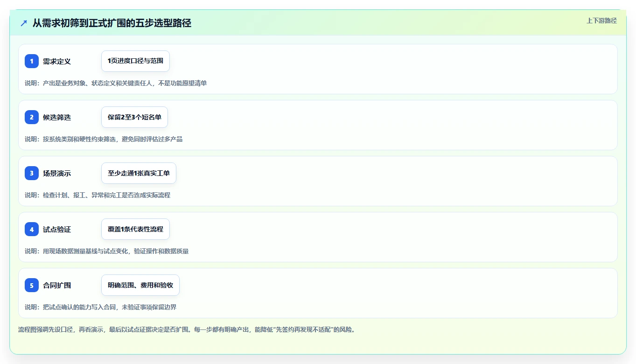This screenshot has height=364, width=636.
Task: Click the note starting 用现场数据测量基线
Action: [x=107, y=251]
